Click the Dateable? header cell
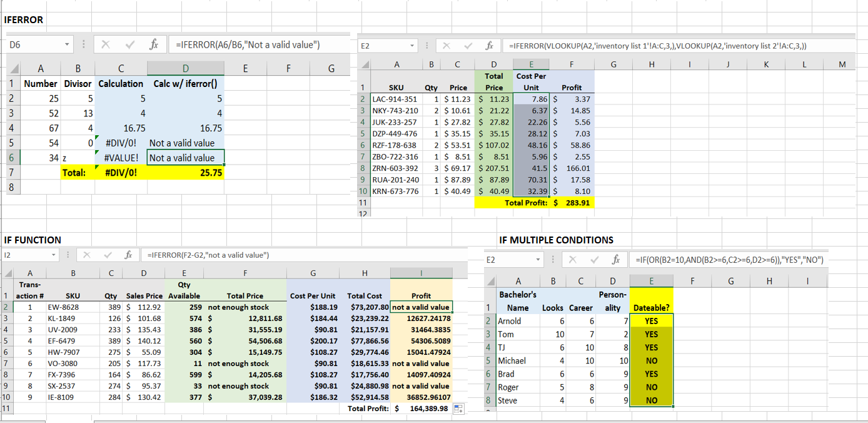This screenshot has width=868, height=423. coord(651,302)
